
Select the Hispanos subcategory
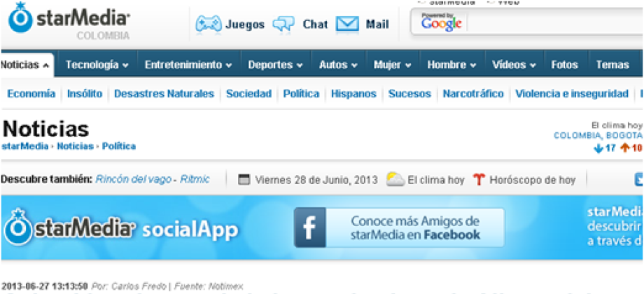tap(353, 94)
